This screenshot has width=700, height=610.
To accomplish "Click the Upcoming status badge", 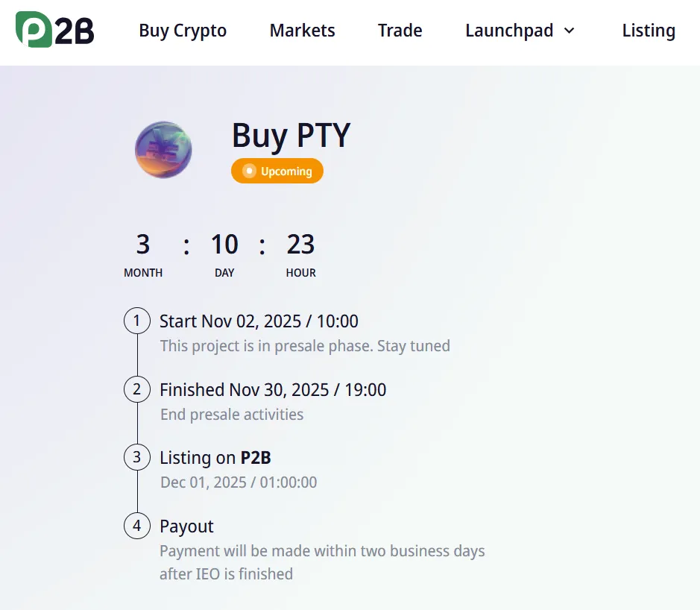I will point(277,171).
